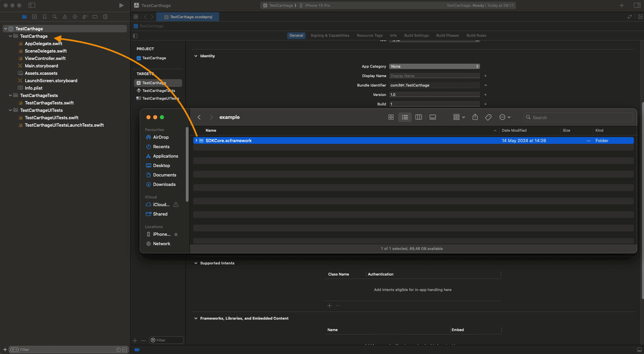
Task: Eject the iPhone in Finder sidebar
Action: (x=176, y=234)
